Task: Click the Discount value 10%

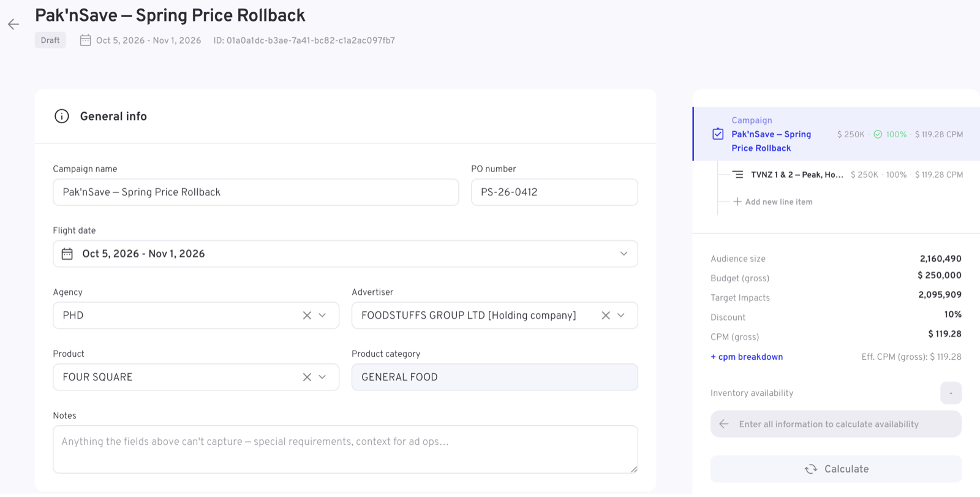Action: tap(952, 314)
